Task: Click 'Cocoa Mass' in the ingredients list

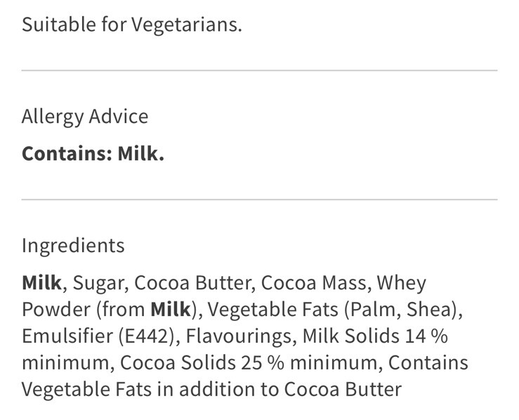Action: point(314,283)
